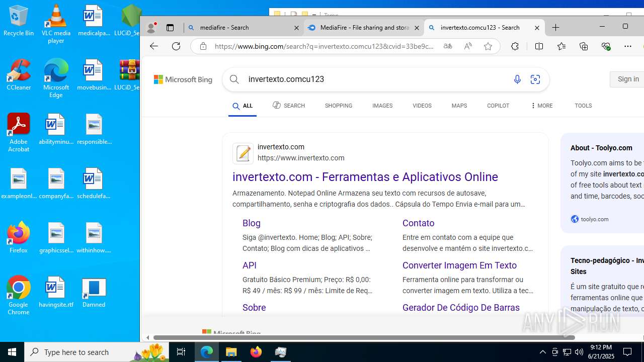
Task: Open File Explorer from taskbar
Action: (x=231, y=352)
